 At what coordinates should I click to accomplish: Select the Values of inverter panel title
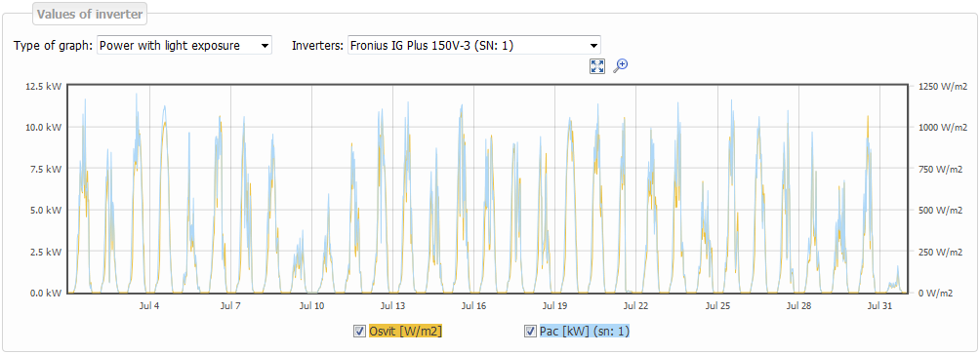pyautogui.click(x=90, y=13)
